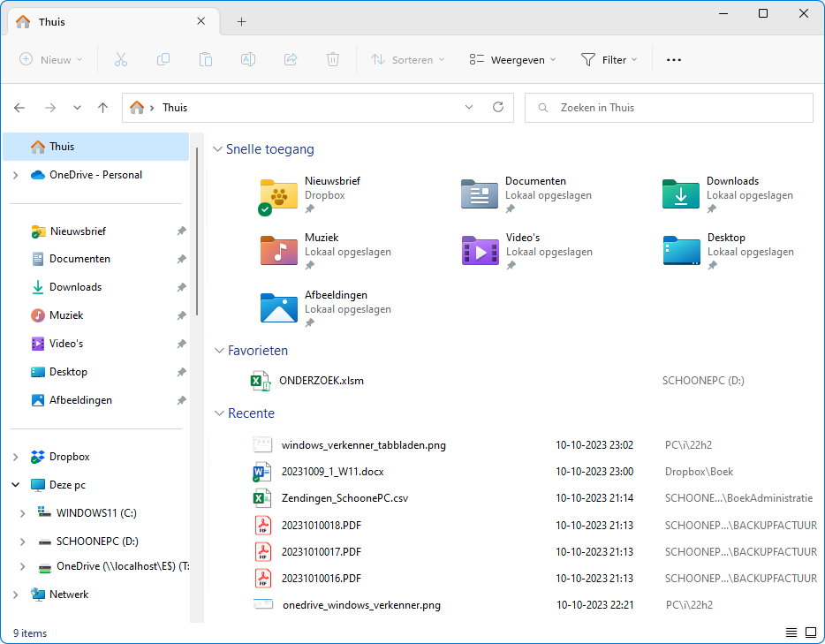Click the Cut scissors icon

coord(121,59)
